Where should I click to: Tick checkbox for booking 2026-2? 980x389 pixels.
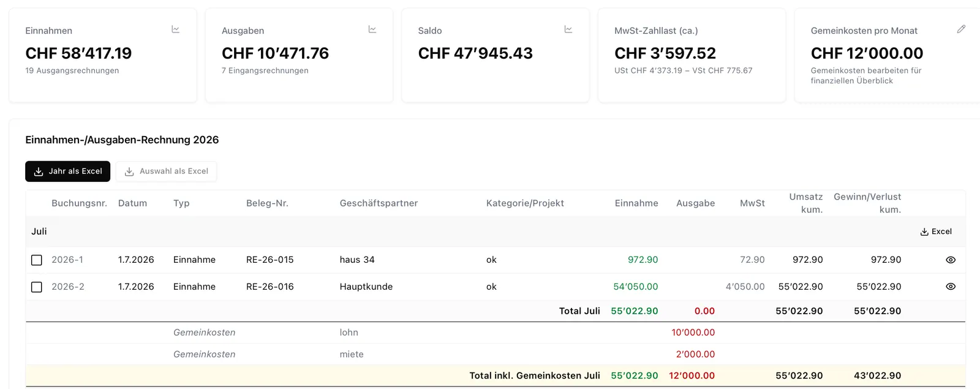37,287
